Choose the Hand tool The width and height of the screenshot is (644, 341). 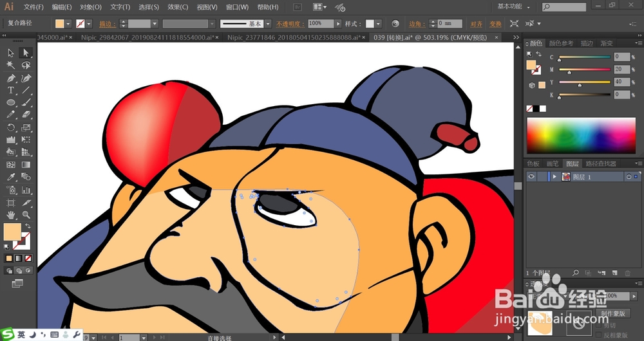11,215
